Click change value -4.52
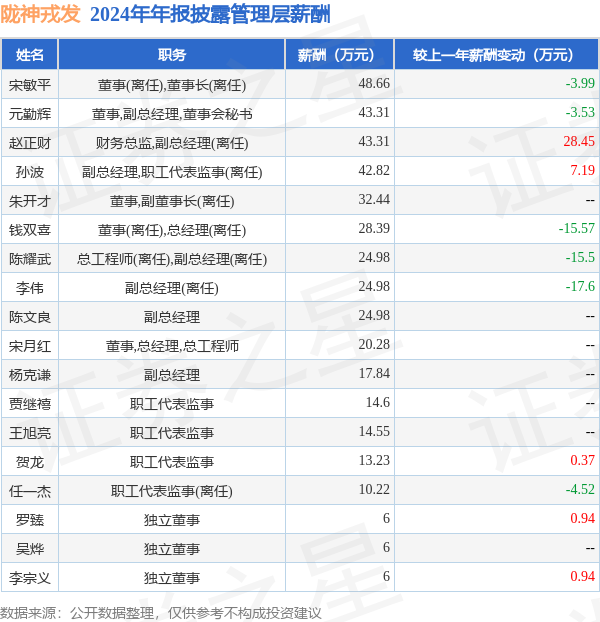The image size is (600, 622). point(580,489)
